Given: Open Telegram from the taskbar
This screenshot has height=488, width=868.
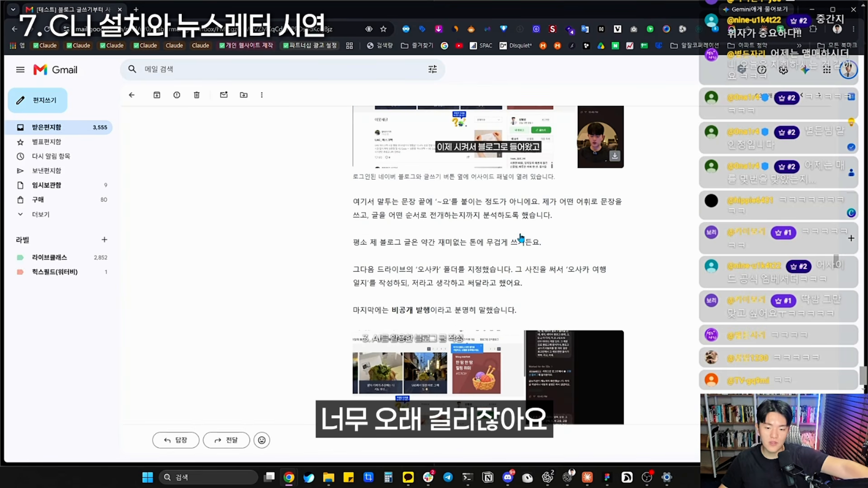Looking at the screenshot, I should point(448,477).
